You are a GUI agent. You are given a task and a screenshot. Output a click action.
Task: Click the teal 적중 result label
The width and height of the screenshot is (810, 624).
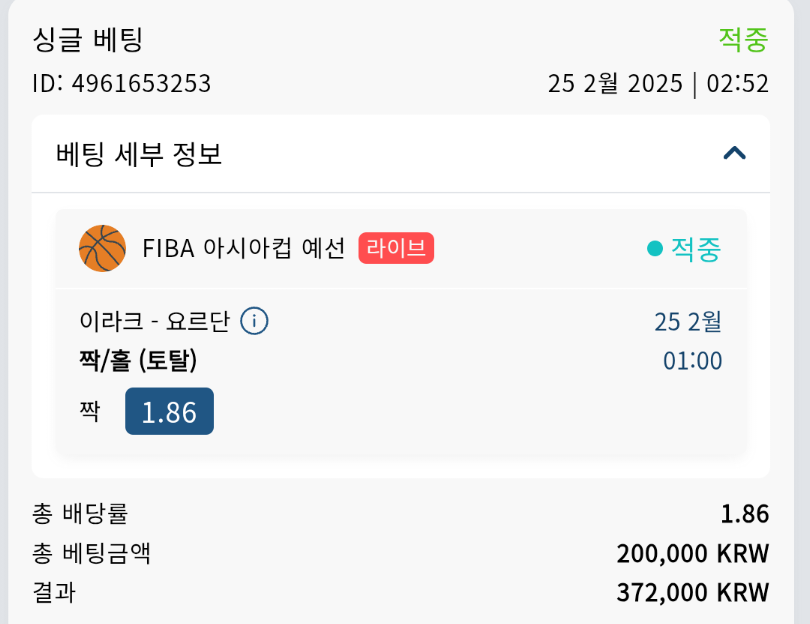point(695,249)
